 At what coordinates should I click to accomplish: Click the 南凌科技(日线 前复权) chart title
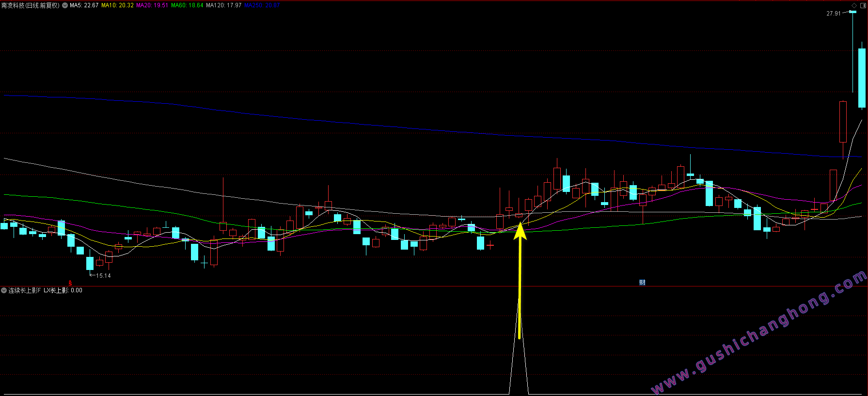[x=30, y=5]
